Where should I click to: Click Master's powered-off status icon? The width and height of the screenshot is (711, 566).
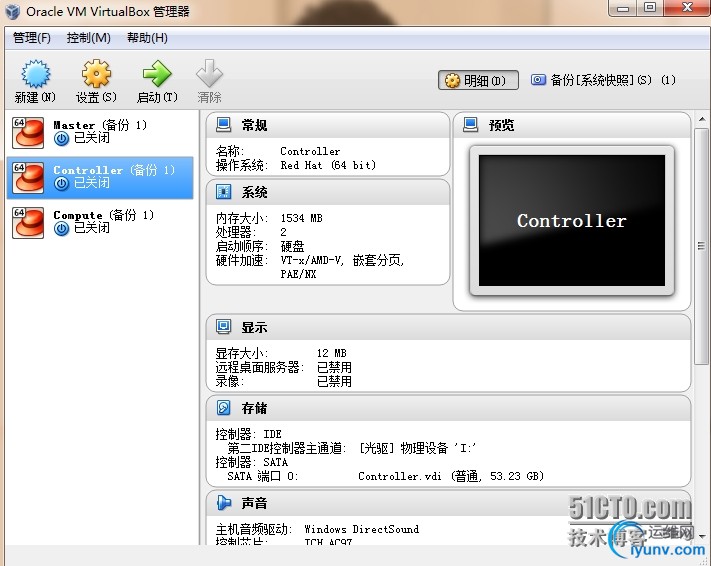[61, 139]
